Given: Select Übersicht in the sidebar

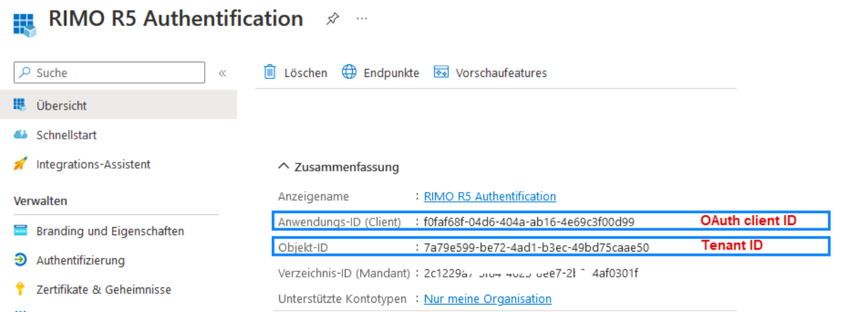Looking at the screenshot, I should pyautogui.click(x=119, y=106).
